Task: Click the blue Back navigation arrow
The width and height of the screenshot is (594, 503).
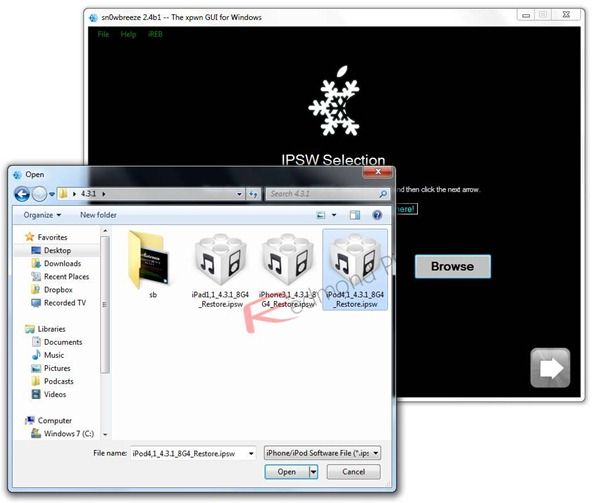Action: click(x=22, y=194)
